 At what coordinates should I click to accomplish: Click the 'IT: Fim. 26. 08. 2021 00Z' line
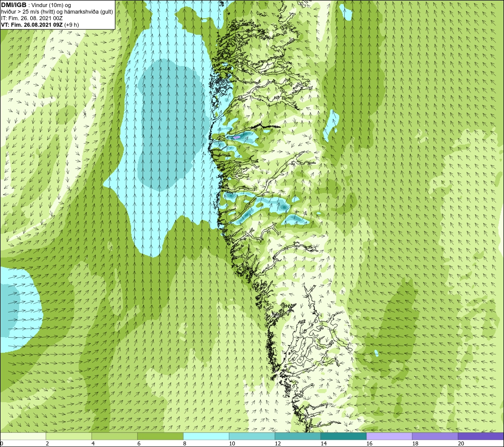point(32,18)
